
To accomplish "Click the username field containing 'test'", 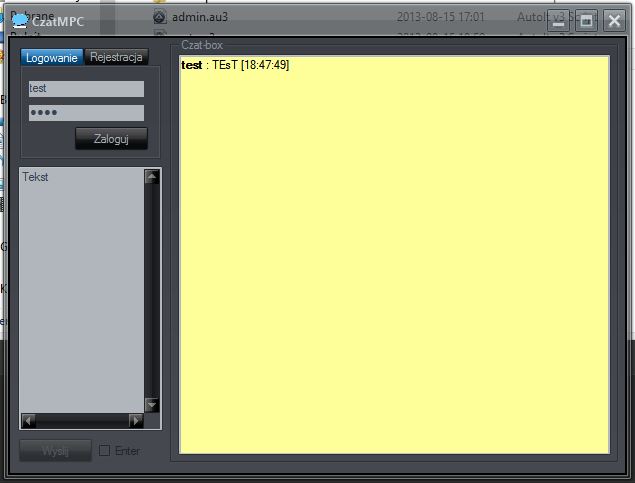I will click(86, 89).
